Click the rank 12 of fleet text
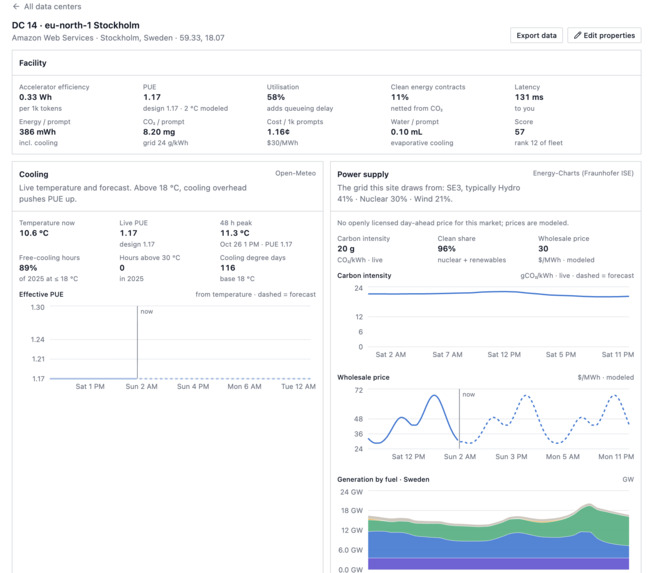This screenshot has height=573, width=666. [x=538, y=143]
